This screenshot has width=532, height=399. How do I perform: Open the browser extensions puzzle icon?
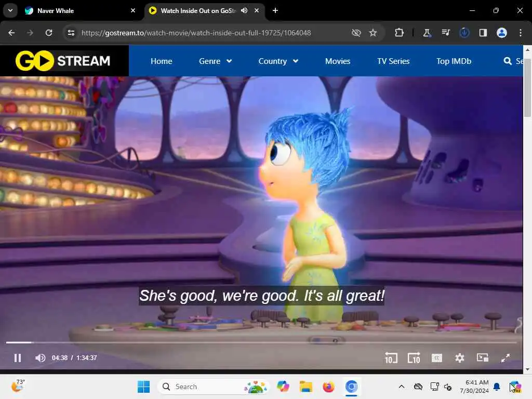399,33
